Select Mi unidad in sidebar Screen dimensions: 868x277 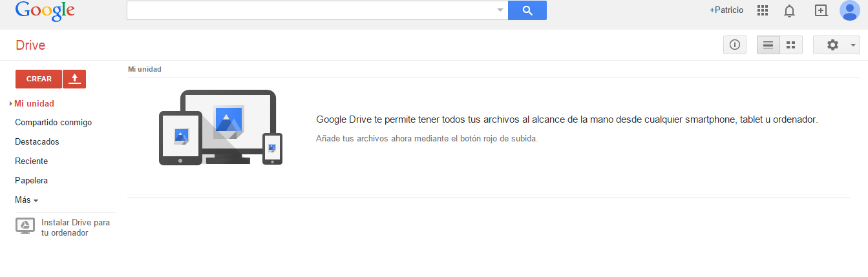pos(34,103)
